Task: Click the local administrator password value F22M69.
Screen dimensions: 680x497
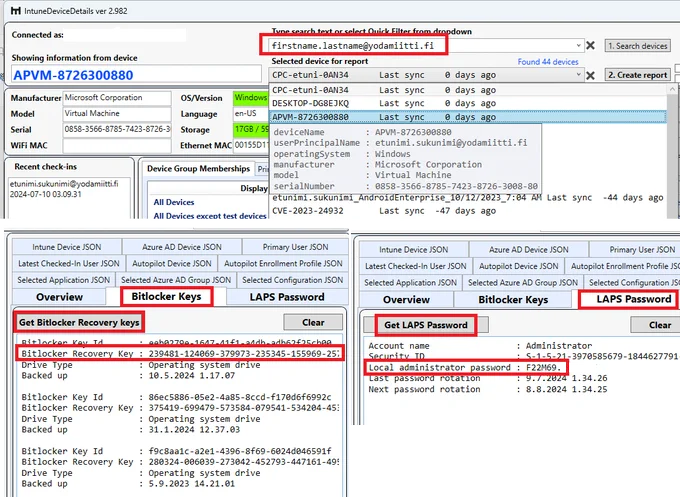Action: pos(543,367)
